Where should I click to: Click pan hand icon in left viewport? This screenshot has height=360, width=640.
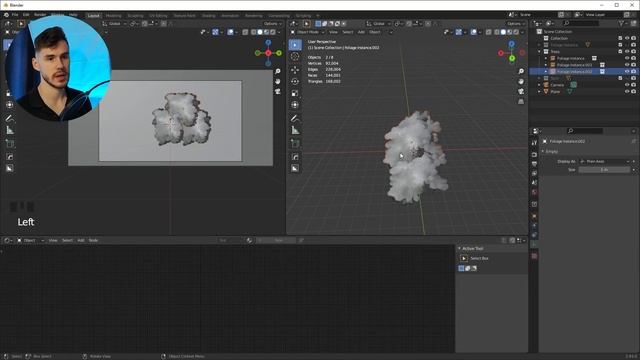[x=278, y=81]
